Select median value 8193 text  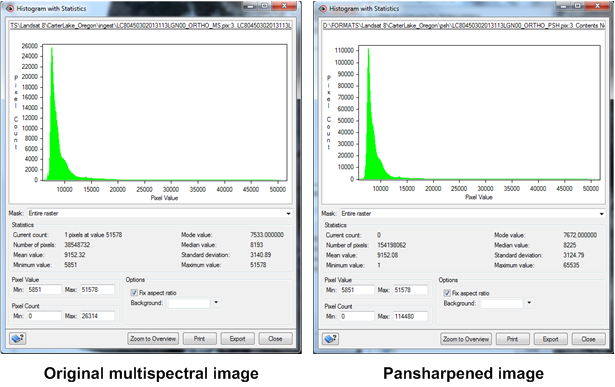click(257, 245)
